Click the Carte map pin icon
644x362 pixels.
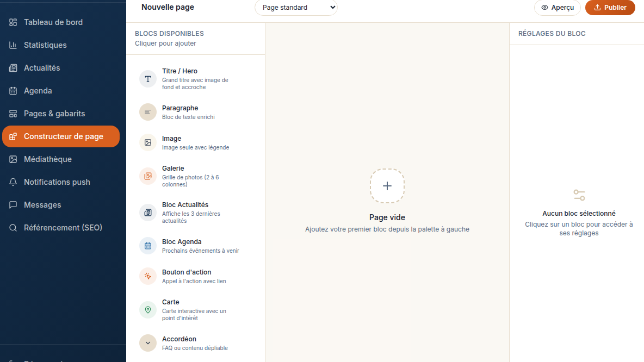[148, 310]
